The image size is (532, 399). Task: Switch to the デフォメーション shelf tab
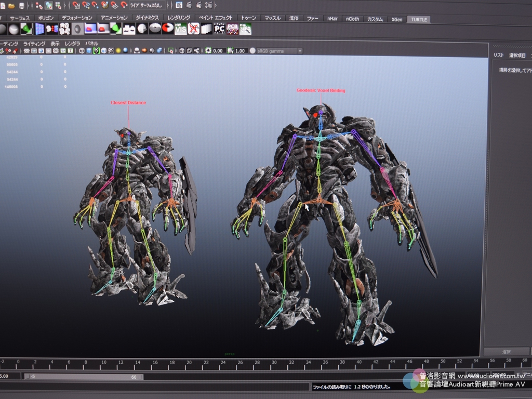pyautogui.click(x=77, y=18)
